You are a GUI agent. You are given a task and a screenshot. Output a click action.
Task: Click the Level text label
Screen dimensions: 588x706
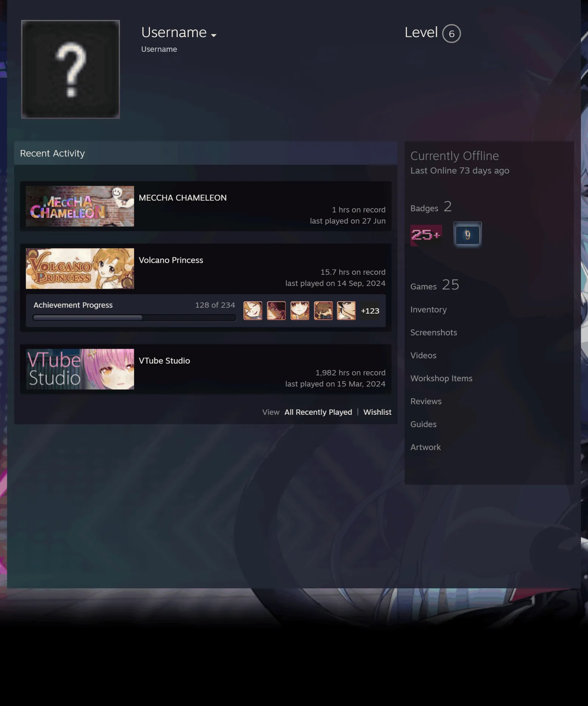pos(421,32)
